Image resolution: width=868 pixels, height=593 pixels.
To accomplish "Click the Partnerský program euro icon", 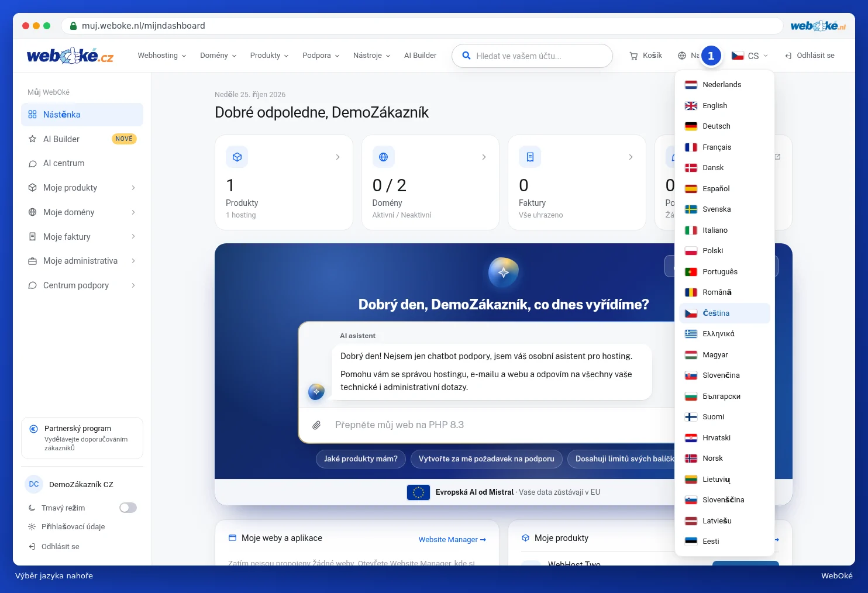I will (34, 429).
